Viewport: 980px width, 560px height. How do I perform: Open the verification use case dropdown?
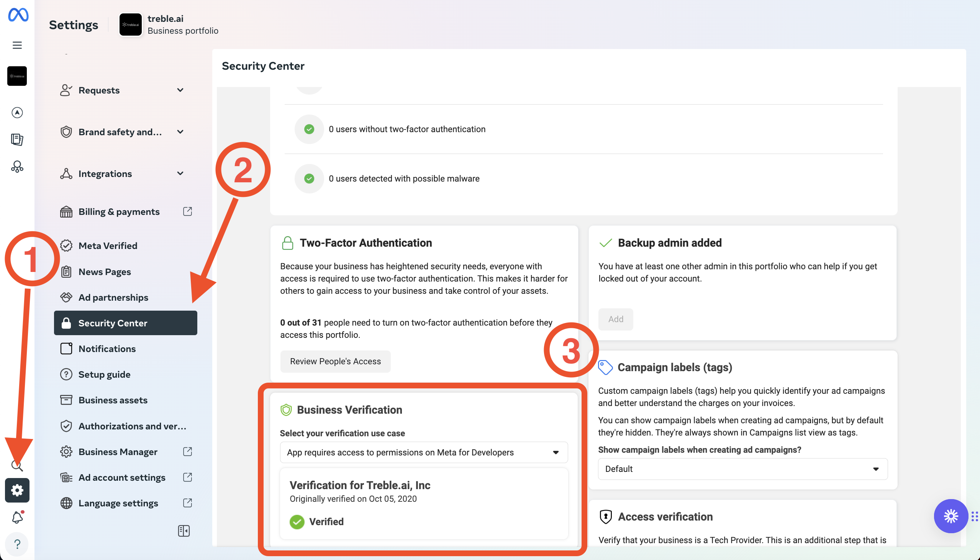coord(424,452)
